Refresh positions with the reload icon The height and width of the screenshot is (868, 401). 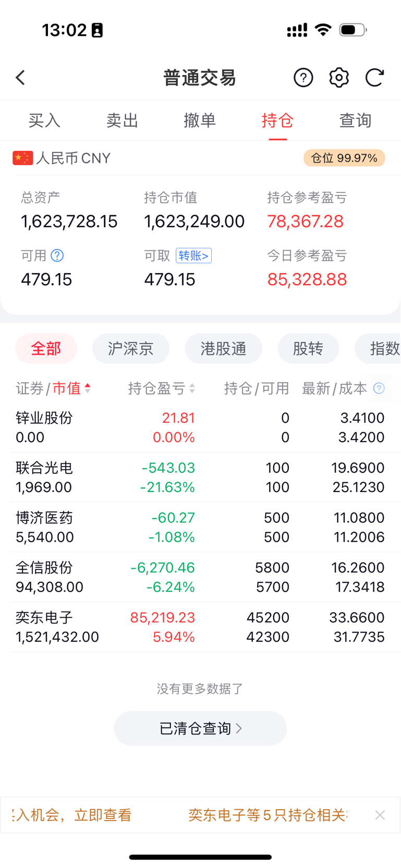(x=374, y=78)
